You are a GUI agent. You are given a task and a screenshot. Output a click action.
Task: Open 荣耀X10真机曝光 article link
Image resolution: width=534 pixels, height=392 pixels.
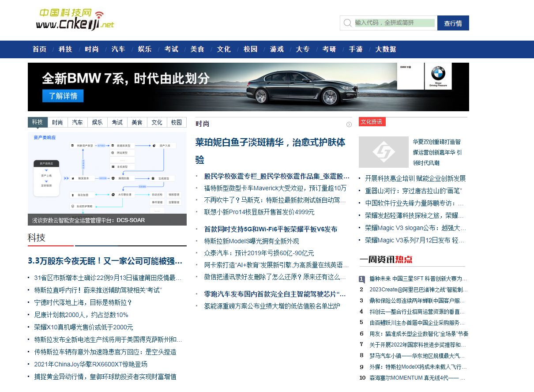tap(83, 327)
